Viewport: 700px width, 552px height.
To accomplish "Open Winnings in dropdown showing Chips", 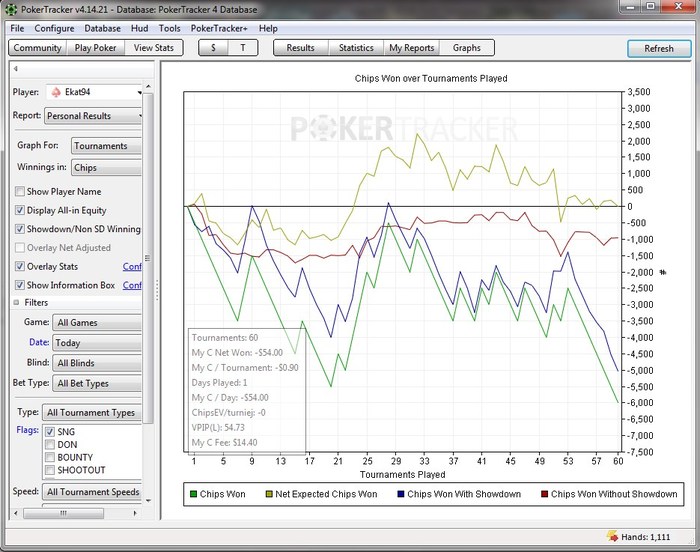I will (106, 167).
